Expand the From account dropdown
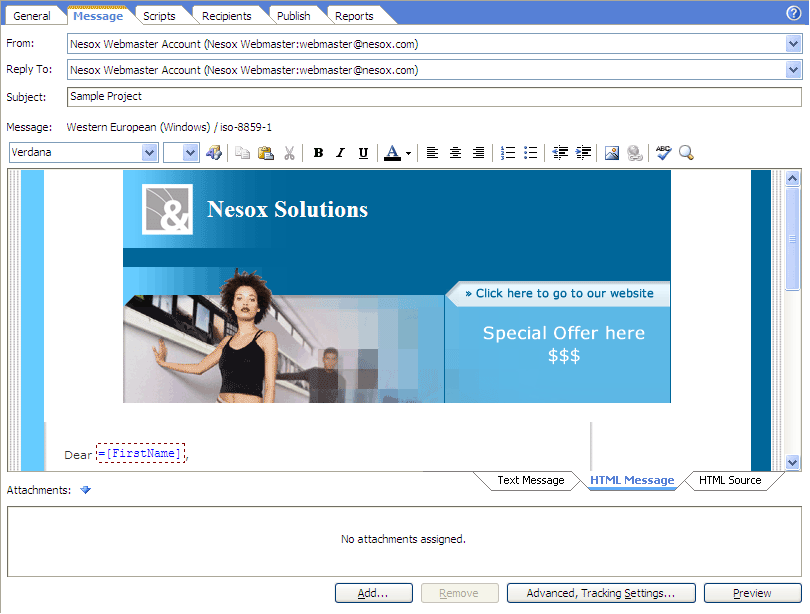This screenshot has height=614, width=810. [793, 44]
